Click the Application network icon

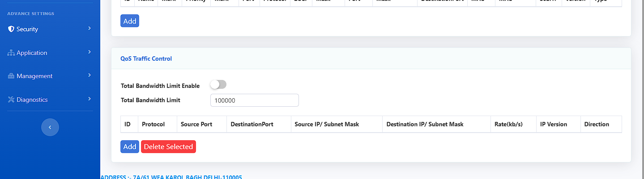pyautogui.click(x=11, y=53)
